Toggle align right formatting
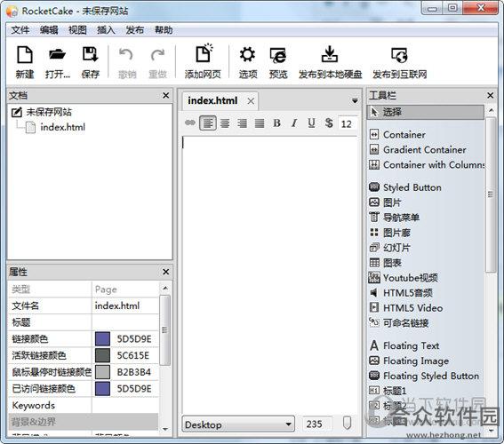This screenshot has height=444, width=504. pos(242,123)
